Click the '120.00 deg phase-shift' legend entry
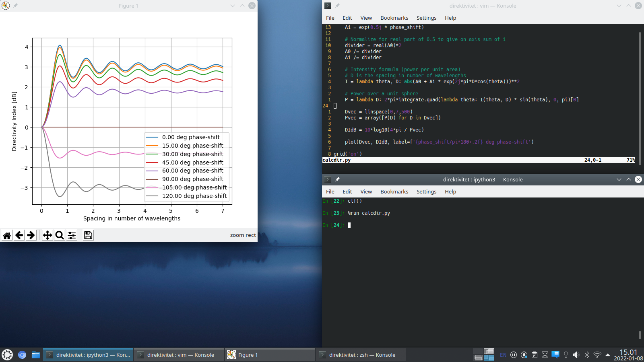The width and height of the screenshot is (644, 362). point(194,196)
